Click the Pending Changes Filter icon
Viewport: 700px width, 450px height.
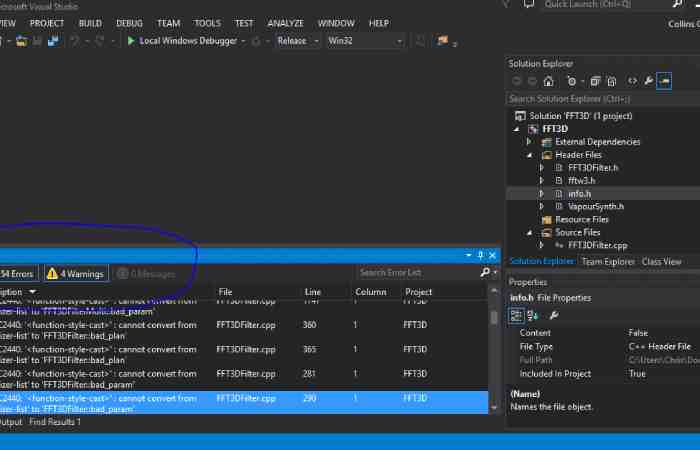tap(571, 81)
